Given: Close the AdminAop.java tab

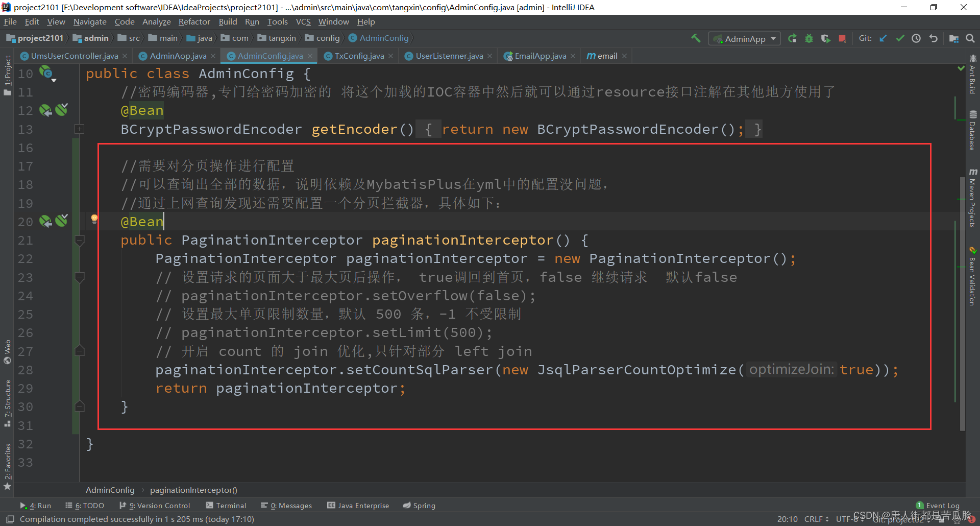Looking at the screenshot, I should [213, 56].
